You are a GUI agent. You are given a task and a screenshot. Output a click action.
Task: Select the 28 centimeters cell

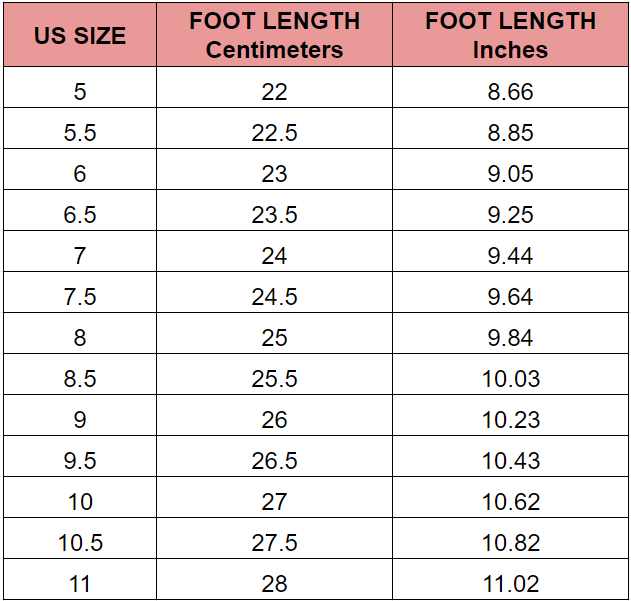point(274,580)
